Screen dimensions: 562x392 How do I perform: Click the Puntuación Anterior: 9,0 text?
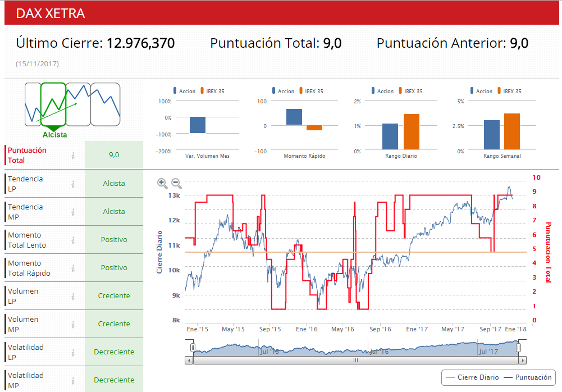click(x=453, y=43)
